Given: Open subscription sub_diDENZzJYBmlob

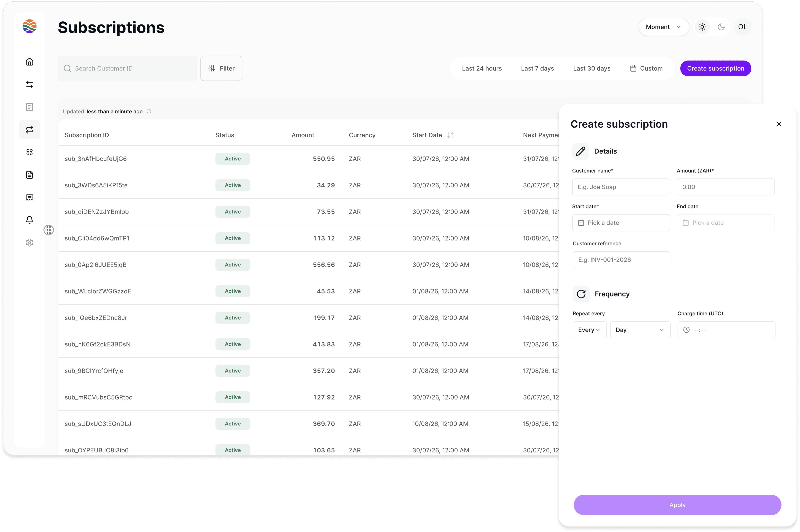Looking at the screenshot, I should tap(96, 212).
